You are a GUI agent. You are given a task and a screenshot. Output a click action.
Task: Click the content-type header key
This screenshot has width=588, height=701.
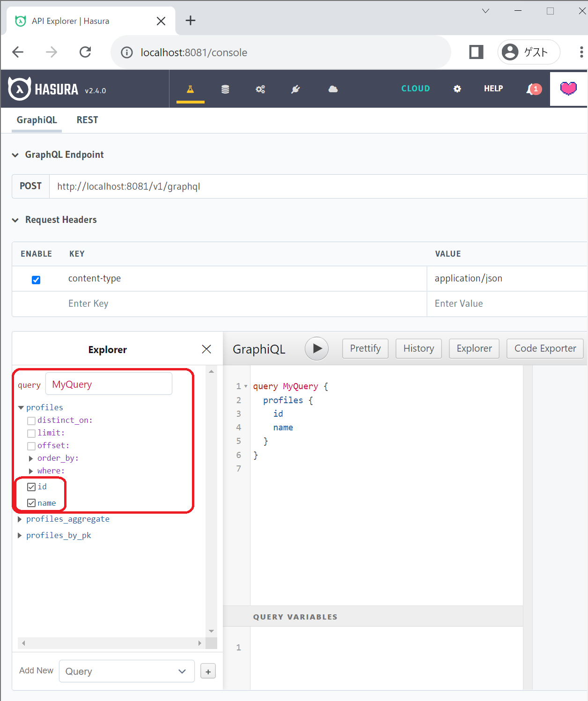[95, 279]
